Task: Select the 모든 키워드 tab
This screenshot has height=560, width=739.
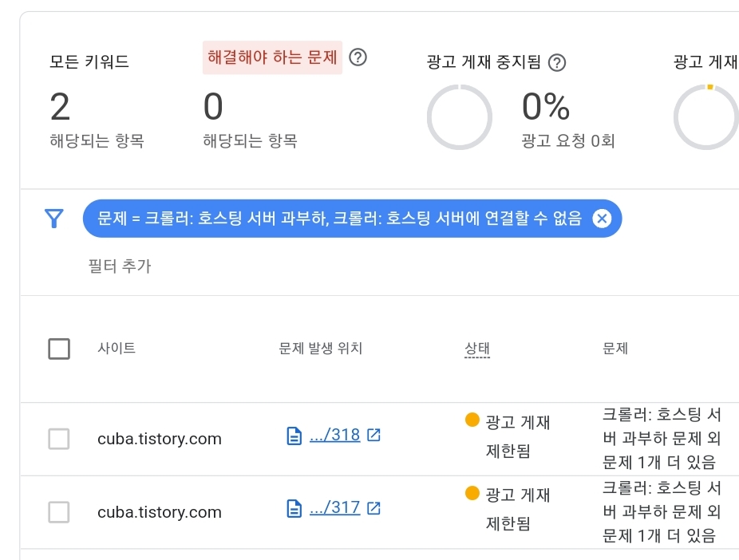Action: (x=89, y=61)
